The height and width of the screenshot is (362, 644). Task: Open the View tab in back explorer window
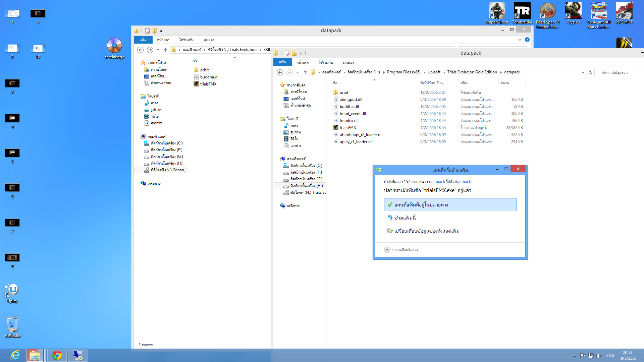coord(209,40)
